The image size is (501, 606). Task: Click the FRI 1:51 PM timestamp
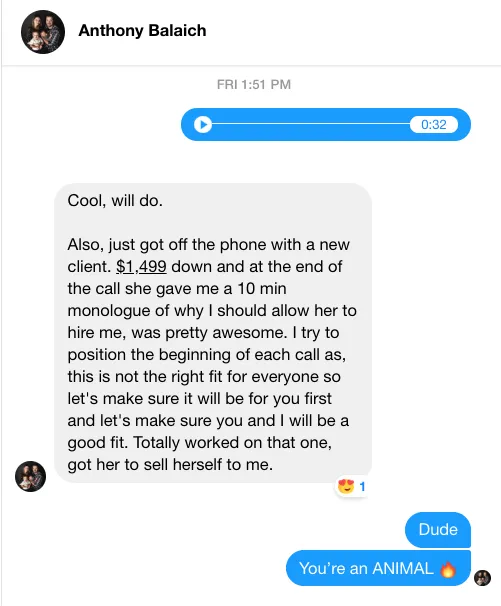[254, 84]
